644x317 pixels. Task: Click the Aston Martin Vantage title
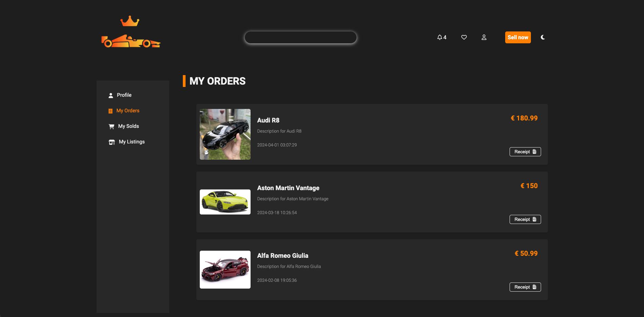coord(288,188)
